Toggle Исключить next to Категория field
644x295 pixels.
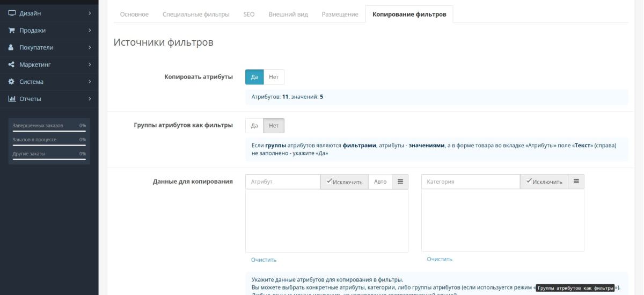[544, 182]
